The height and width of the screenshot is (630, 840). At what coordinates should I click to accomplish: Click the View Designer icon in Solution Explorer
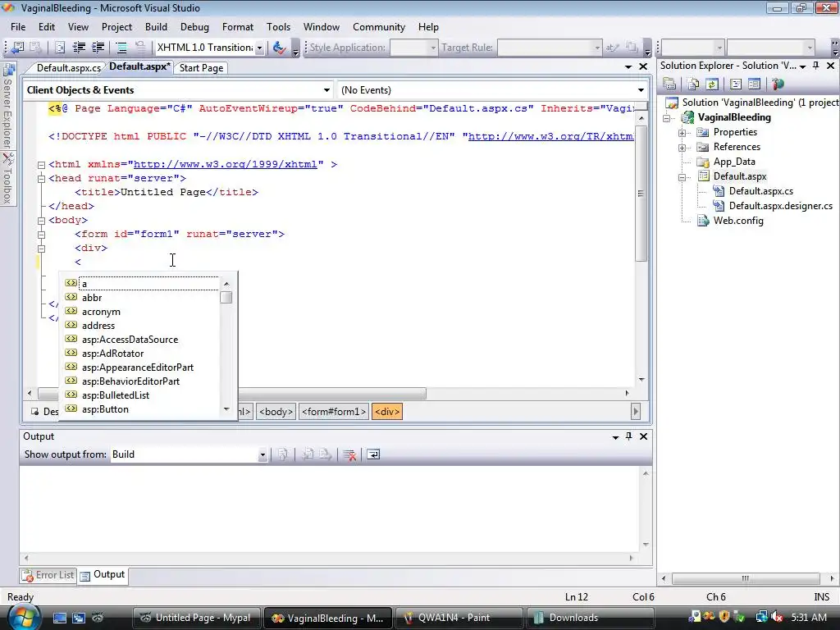755,84
